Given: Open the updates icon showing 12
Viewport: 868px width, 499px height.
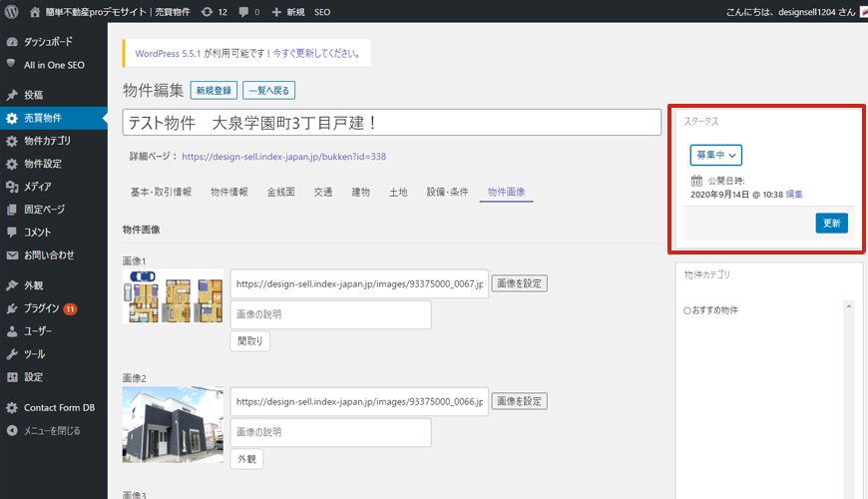Looking at the screenshot, I should tap(214, 12).
